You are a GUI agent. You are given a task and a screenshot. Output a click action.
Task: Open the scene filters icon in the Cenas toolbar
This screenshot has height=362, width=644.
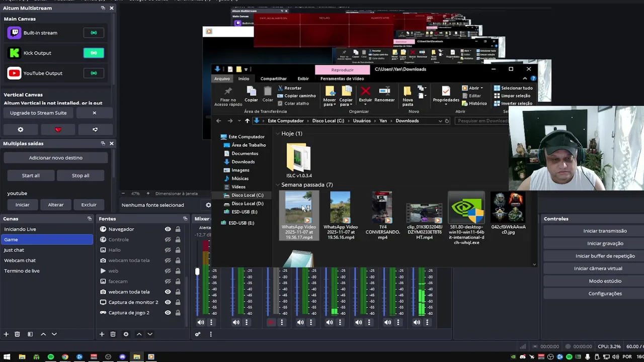click(30, 334)
